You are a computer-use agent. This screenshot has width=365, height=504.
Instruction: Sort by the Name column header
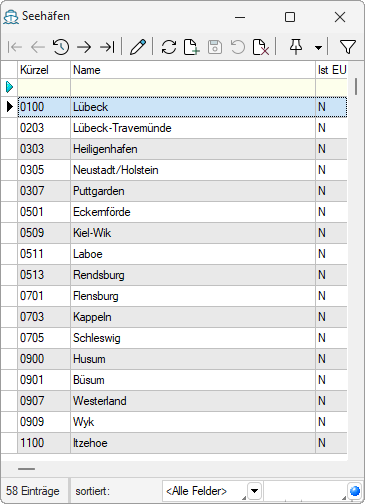(193, 70)
